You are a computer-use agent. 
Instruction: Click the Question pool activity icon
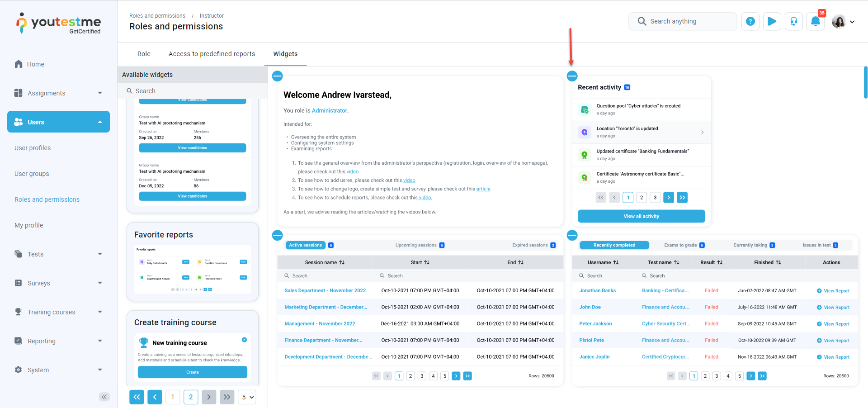pyautogui.click(x=585, y=109)
